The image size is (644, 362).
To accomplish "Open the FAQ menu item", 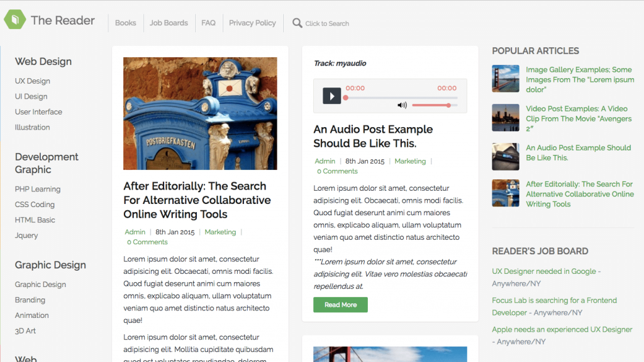I will 208,23.
